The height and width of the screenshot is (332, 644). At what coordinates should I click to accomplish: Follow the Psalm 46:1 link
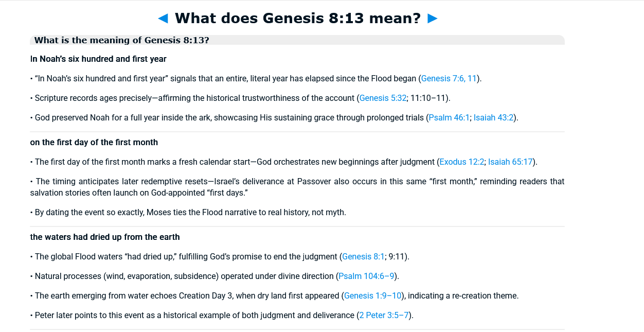[449, 118]
